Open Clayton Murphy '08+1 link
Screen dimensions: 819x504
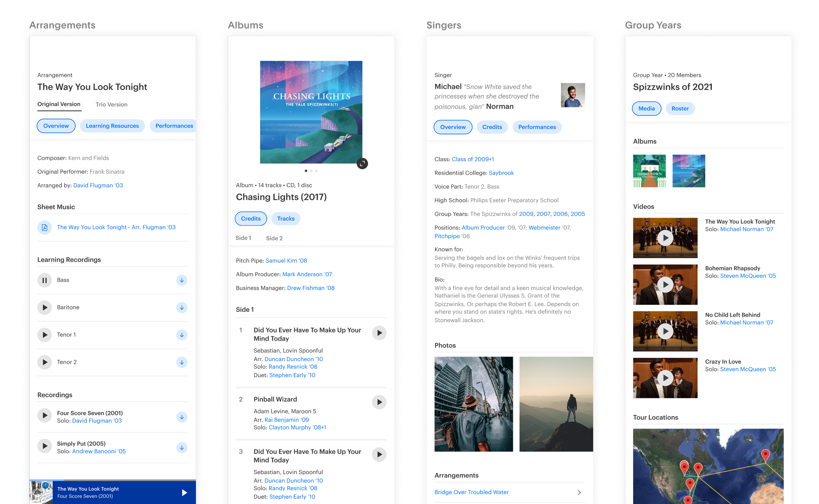(x=297, y=428)
